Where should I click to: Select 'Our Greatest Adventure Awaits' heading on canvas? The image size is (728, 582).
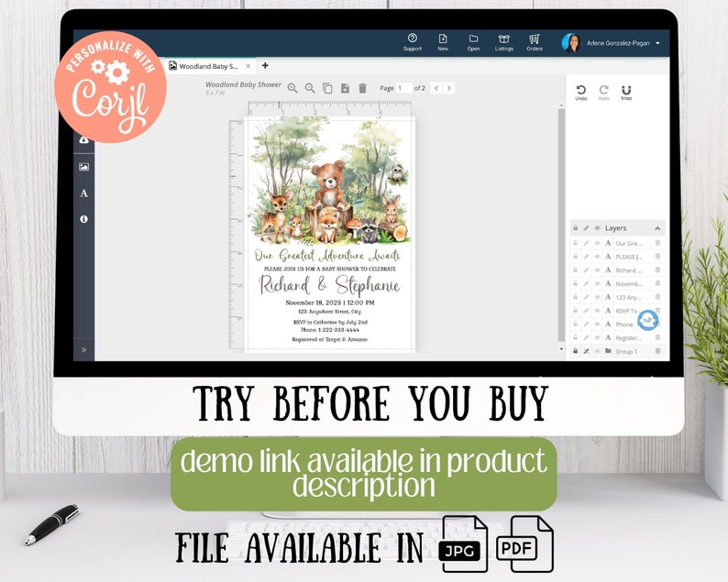(x=326, y=256)
